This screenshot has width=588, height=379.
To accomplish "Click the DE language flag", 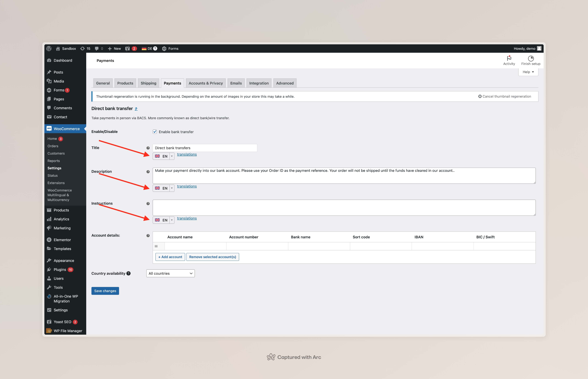I will [144, 49].
